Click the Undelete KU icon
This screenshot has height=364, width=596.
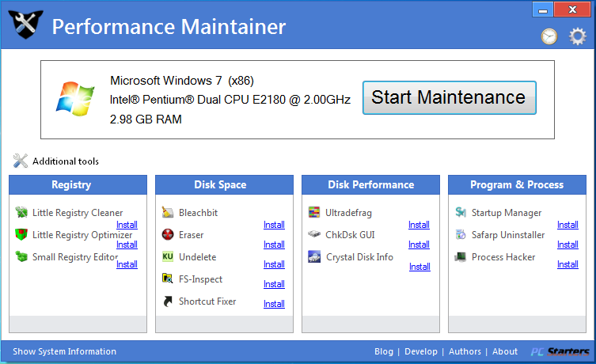tap(168, 256)
